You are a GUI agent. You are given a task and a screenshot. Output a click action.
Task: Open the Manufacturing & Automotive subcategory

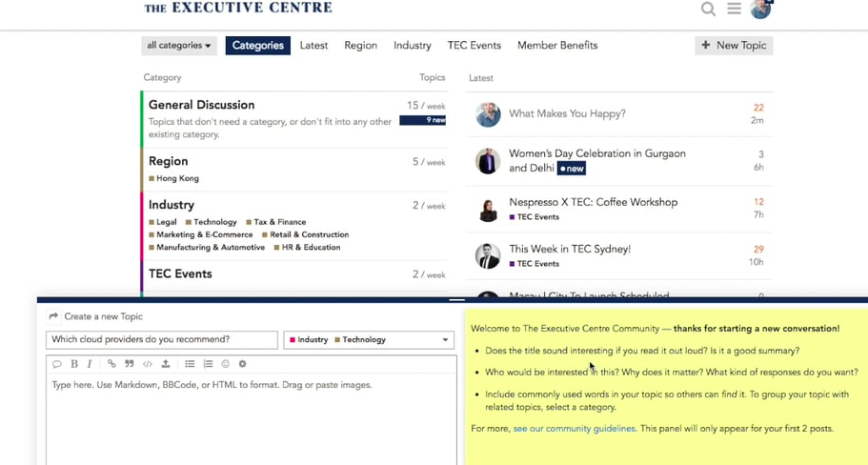(x=207, y=248)
